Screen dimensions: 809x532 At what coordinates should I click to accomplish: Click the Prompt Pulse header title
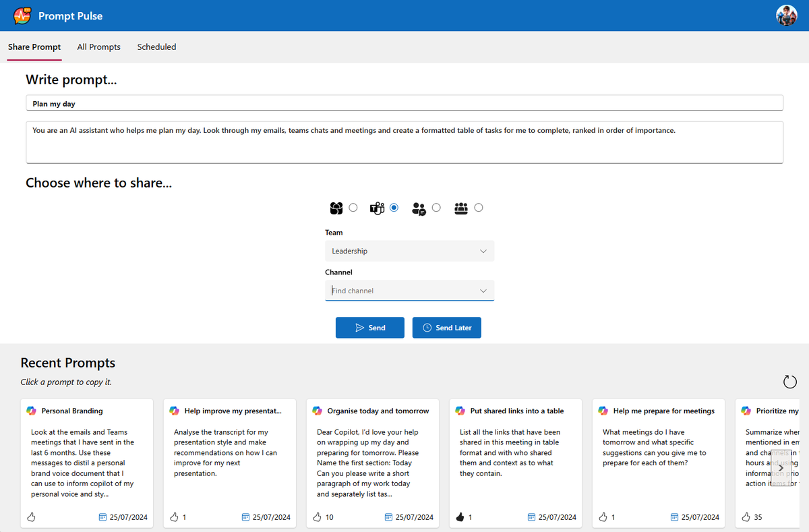click(71, 16)
